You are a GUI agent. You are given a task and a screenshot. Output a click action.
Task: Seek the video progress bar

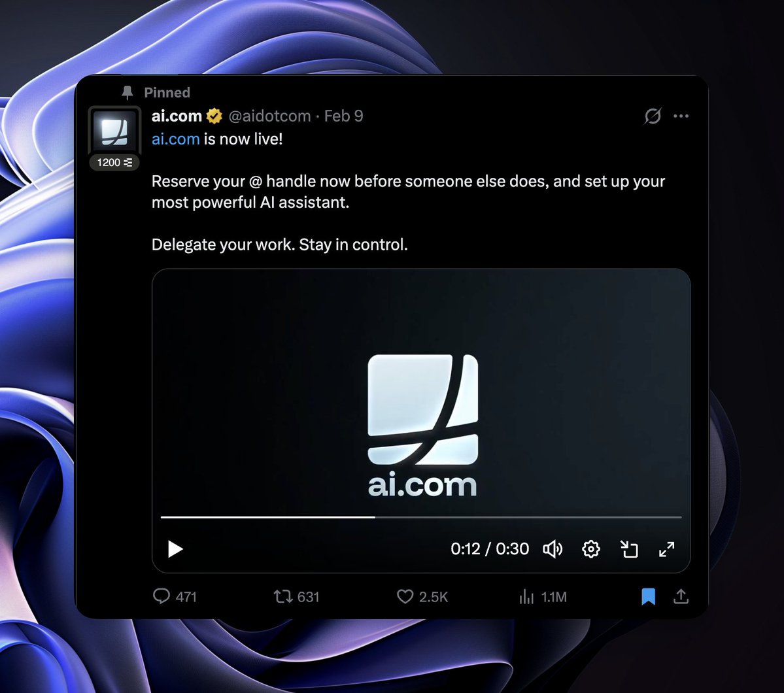tap(421, 517)
